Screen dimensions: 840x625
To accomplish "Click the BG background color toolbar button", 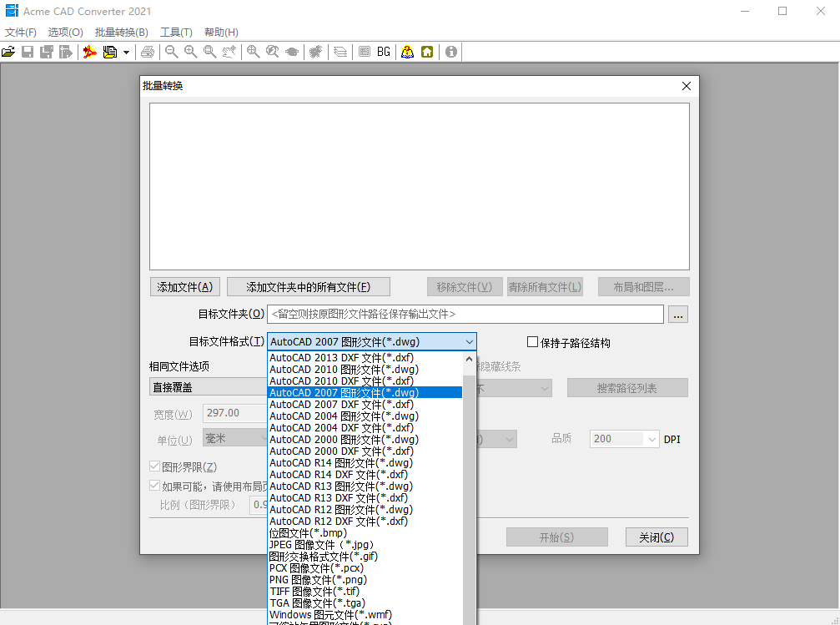I will (384, 52).
